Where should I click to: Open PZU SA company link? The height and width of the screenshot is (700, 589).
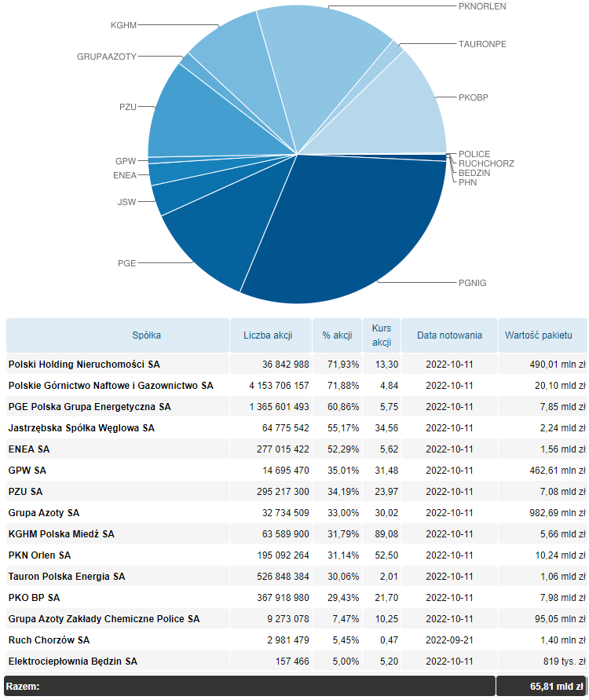25,492
